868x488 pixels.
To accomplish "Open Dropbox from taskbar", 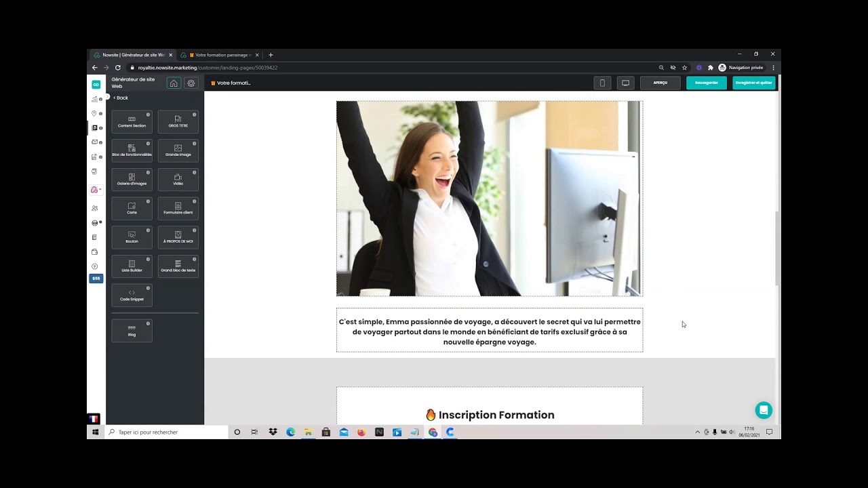I will [x=273, y=432].
